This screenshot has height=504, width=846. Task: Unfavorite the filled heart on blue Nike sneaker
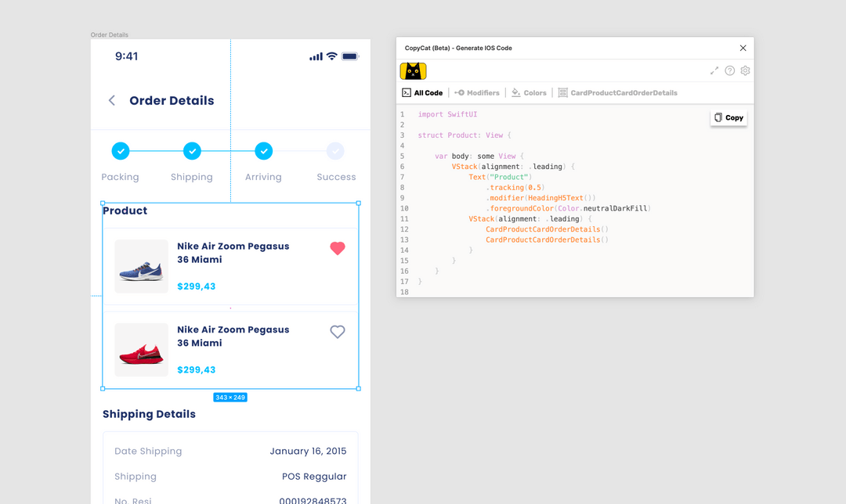(338, 248)
